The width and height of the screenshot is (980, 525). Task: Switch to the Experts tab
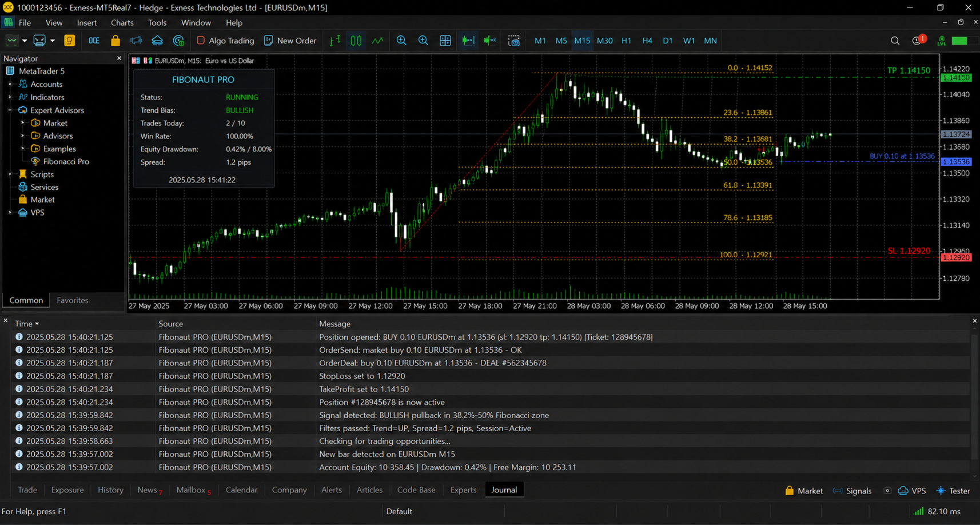click(463, 490)
